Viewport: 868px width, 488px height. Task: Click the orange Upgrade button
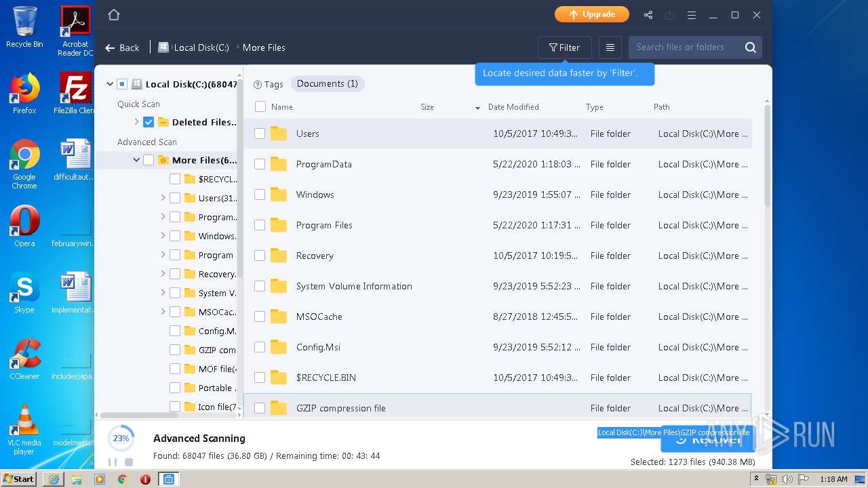tap(592, 14)
